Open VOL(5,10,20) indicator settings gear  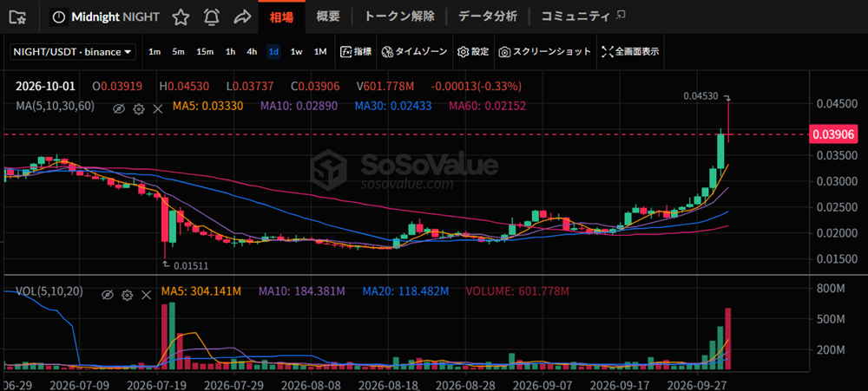pos(128,295)
